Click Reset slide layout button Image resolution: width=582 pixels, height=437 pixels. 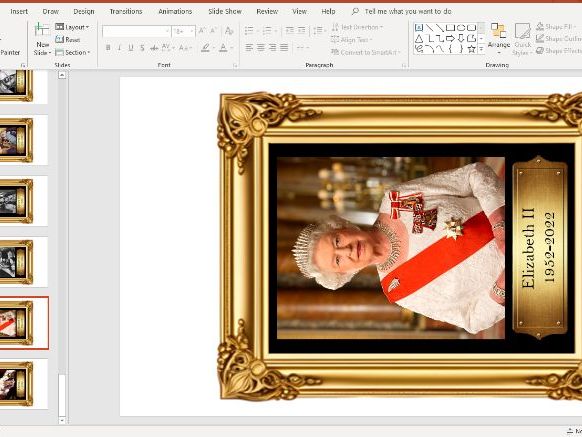68,39
